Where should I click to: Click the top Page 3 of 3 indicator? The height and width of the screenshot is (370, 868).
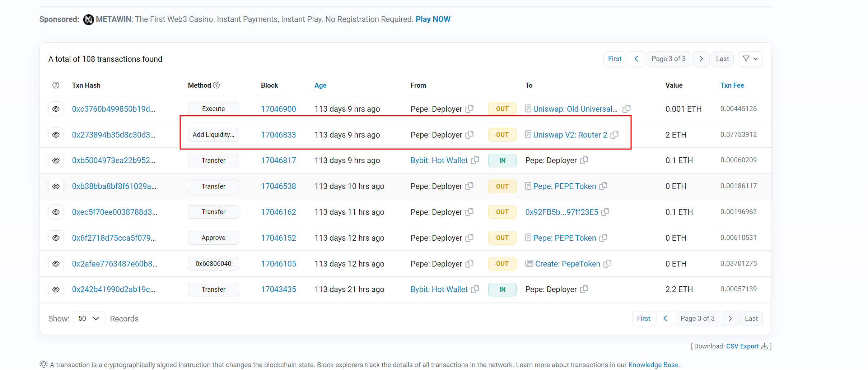tap(668, 59)
